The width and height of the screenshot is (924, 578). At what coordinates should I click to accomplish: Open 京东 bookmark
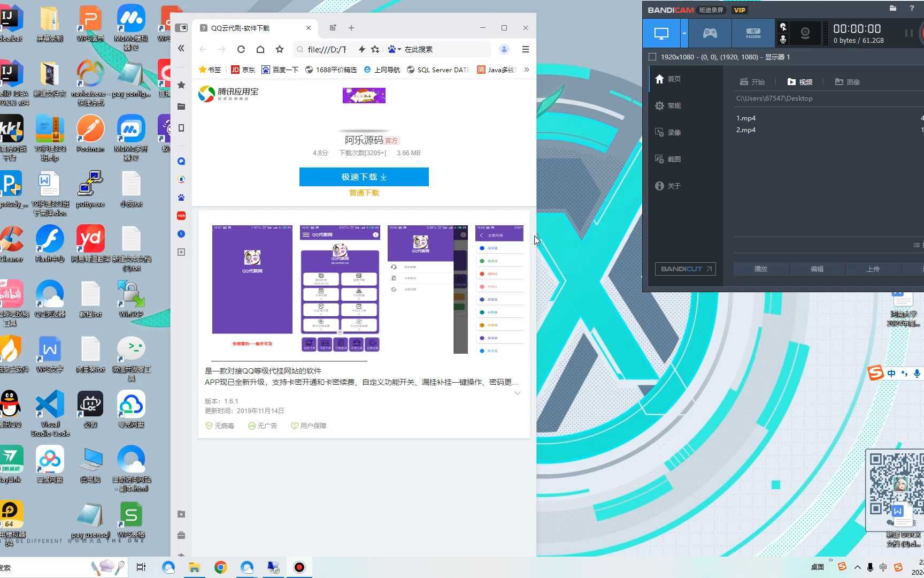tap(243, 70)
